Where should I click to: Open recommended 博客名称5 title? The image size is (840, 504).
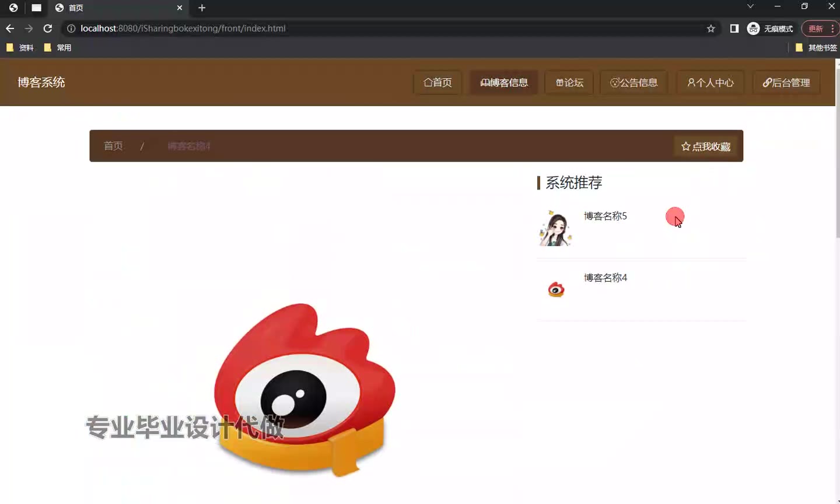605,216
